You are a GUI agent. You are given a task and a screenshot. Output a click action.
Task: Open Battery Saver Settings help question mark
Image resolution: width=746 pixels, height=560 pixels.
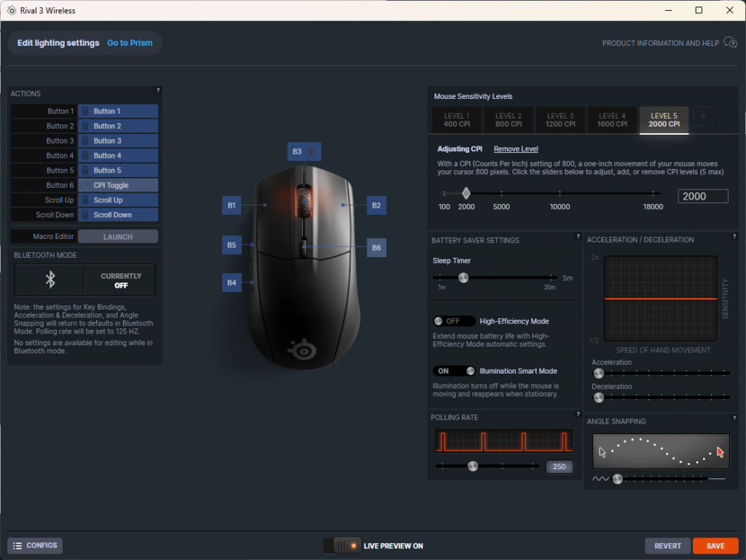point(578,236)
